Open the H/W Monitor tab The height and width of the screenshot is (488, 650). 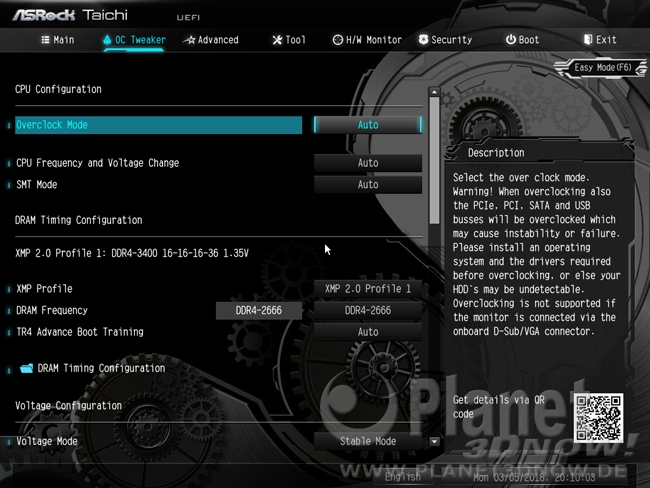(x=367, y=40)
